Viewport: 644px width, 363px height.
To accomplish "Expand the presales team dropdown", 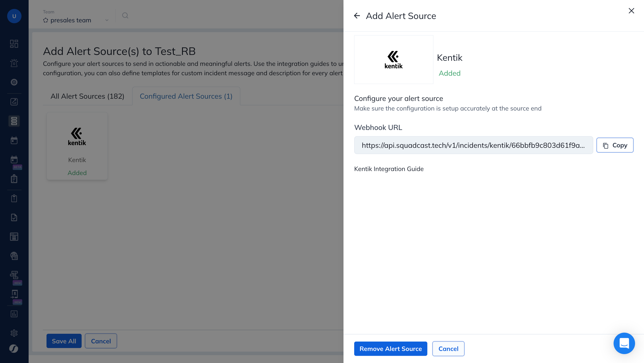I will click(76, 20).
